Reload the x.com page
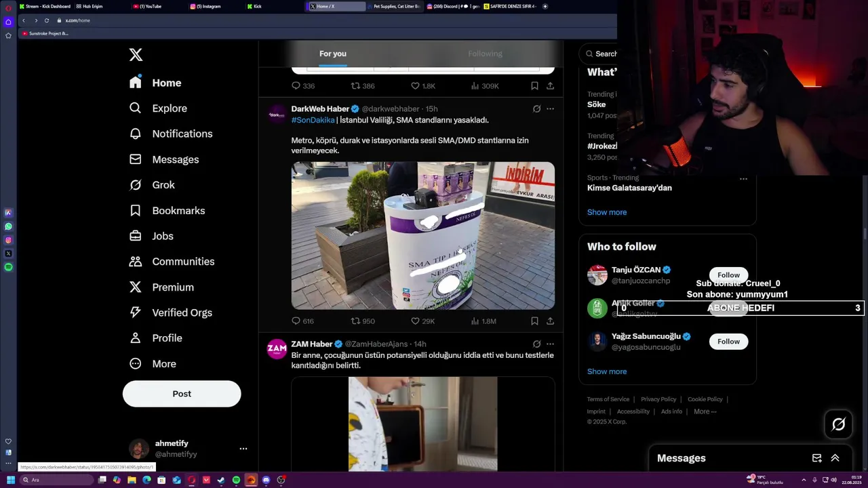The height and width of the screenshot is (488, 868). pos(47,20)
